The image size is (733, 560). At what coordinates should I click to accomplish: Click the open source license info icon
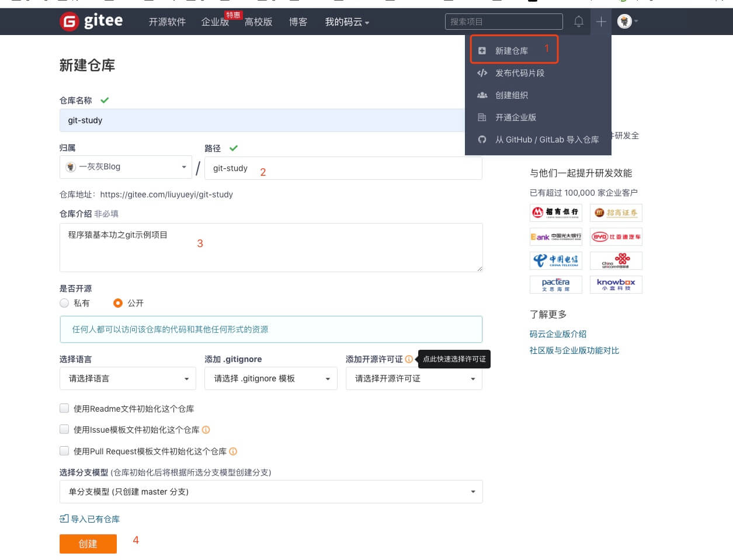[x=409, y=359]
